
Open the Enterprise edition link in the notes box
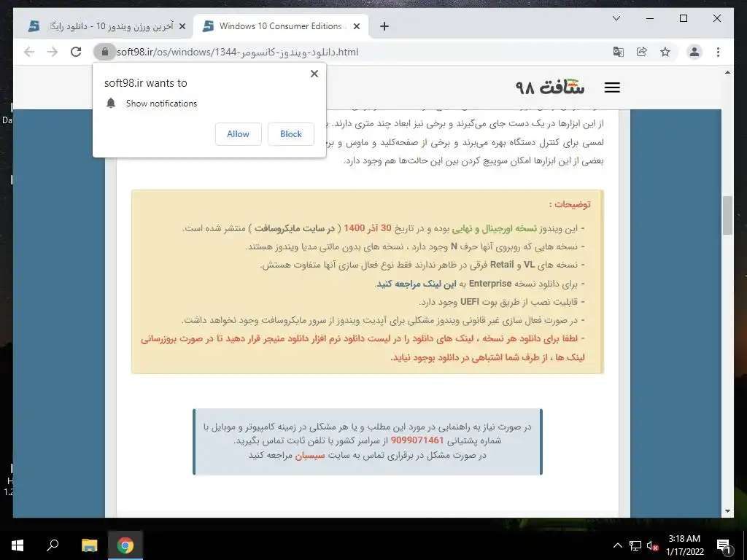pyautogui.click(x=416, y=284)
